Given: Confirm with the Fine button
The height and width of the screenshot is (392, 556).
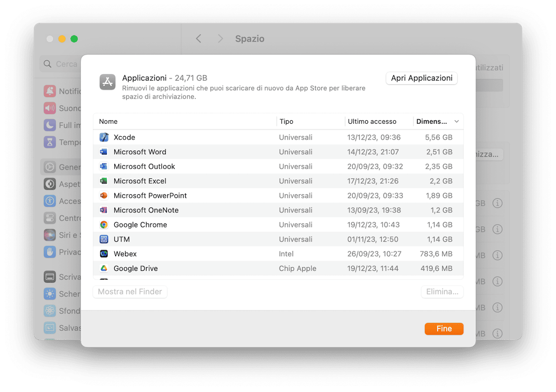Looking at the screenshot, I should pos(444,328).
